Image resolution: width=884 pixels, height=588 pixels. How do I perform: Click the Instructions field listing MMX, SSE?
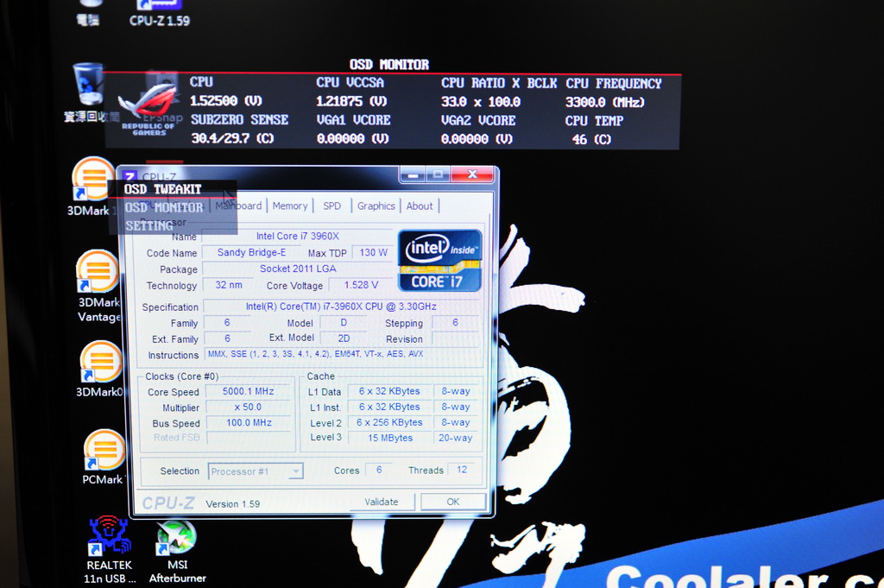(x=341, y=354)
